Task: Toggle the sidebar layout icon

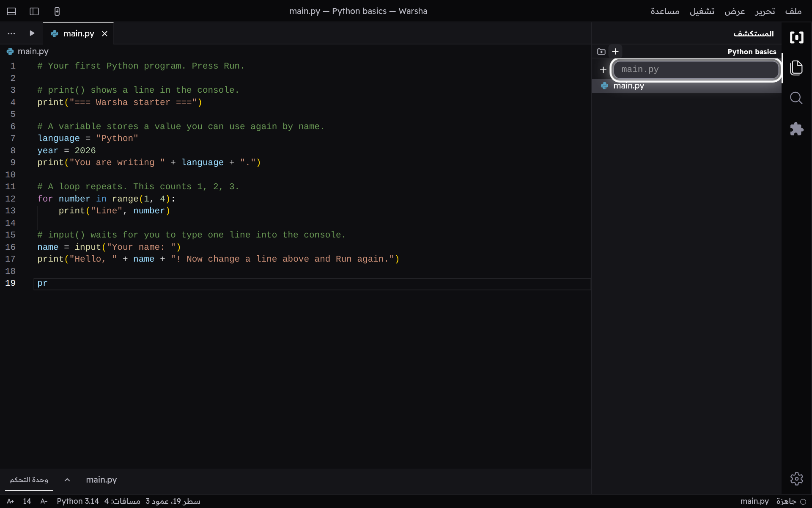Action: point(34,11)
